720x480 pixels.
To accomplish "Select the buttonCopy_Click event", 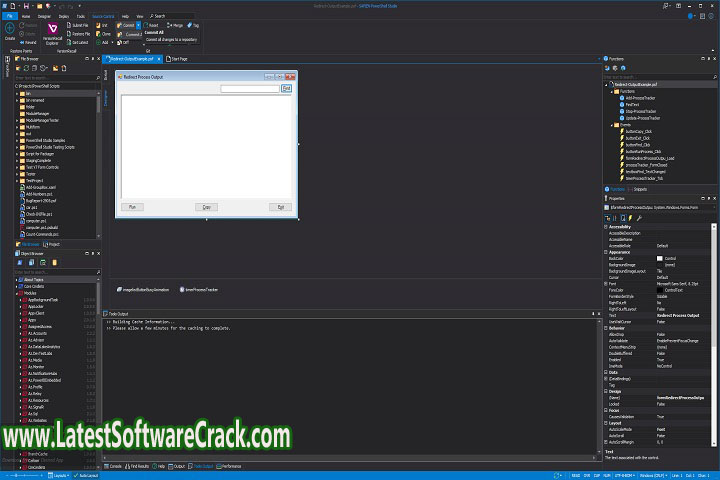I will 638,132.
